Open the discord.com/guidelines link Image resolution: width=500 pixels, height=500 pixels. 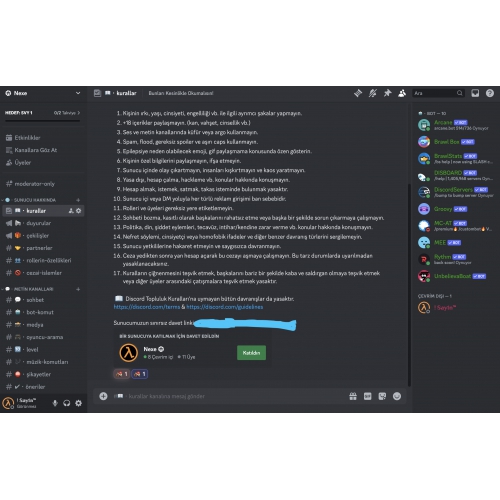pyautogui.click(x=225, y=307)
